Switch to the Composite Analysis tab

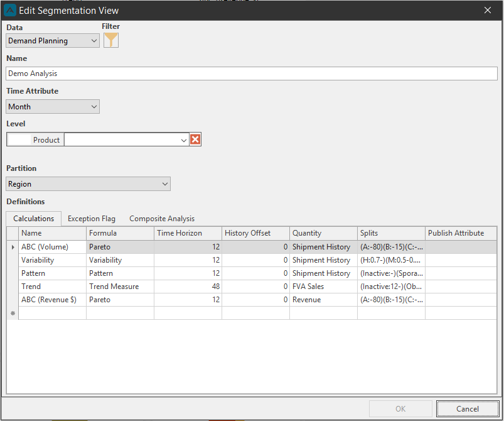tap(162, 219)
